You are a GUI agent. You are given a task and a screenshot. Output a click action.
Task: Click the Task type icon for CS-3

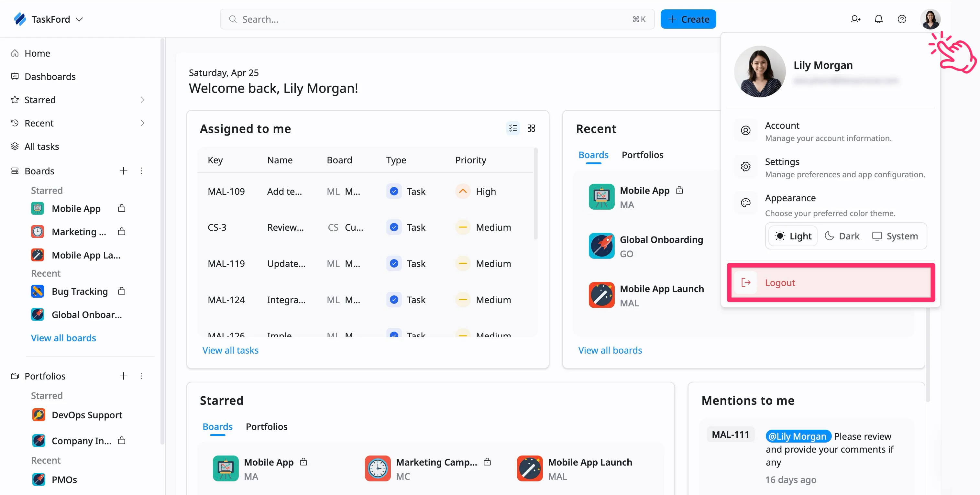[x=394, y=227]
